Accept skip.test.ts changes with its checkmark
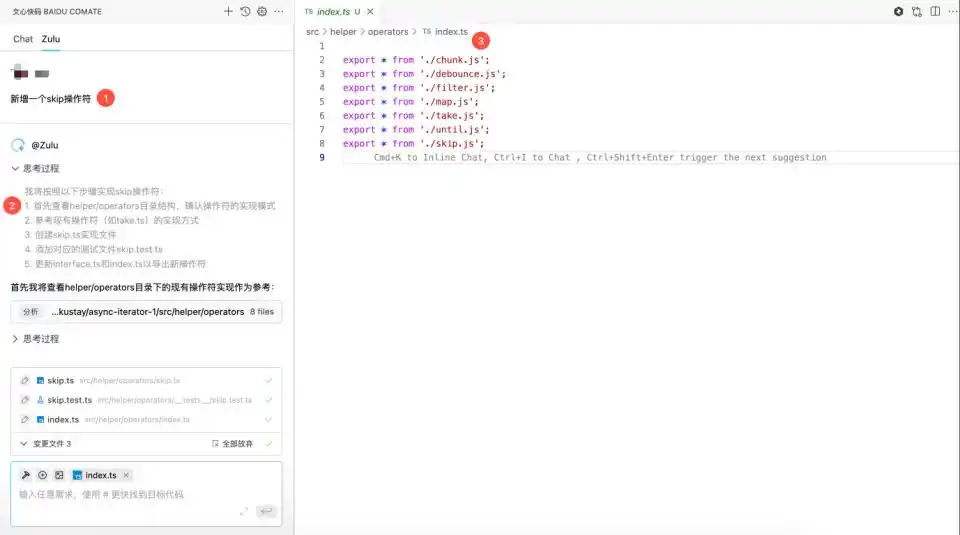 (268, 400)
